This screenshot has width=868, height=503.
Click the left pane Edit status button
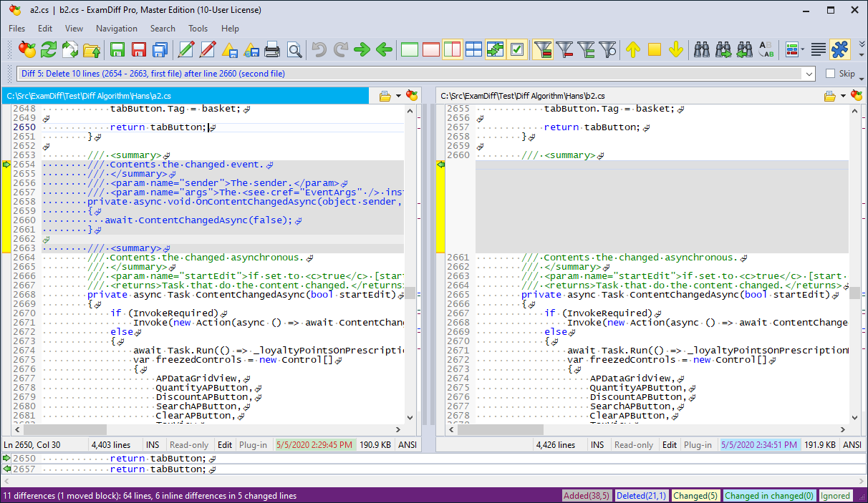[x=225, y=444]
